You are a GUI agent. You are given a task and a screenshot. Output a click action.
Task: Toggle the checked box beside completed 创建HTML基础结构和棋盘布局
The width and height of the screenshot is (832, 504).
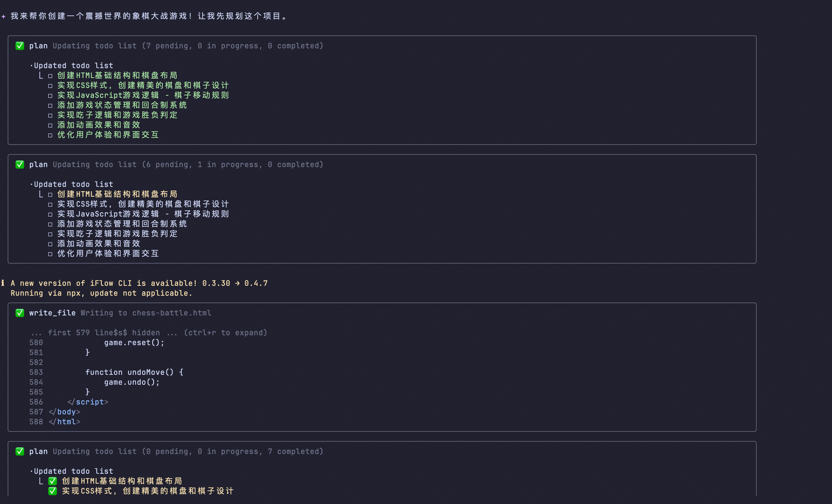pos(52,481)
